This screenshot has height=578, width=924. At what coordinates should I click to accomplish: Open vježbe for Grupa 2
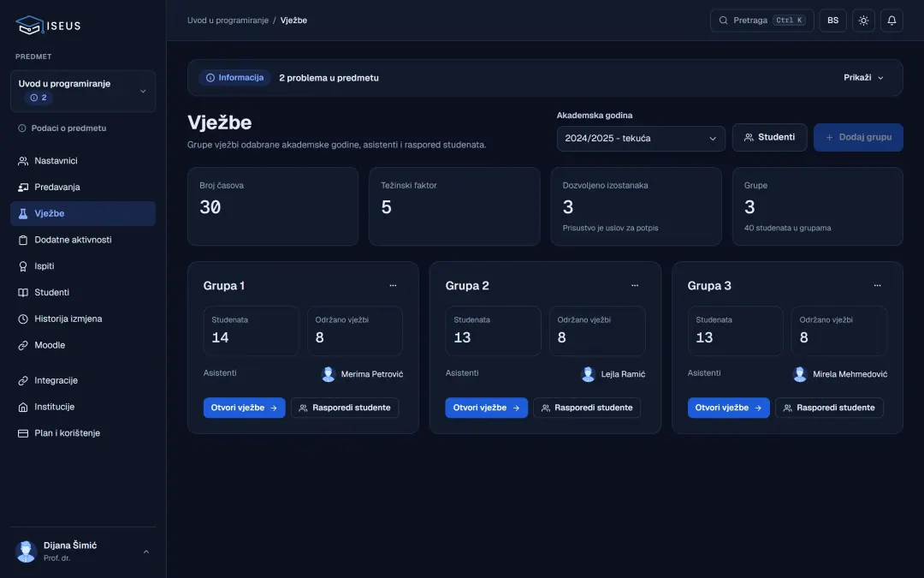pyautogui.click(x=486, y=408)
